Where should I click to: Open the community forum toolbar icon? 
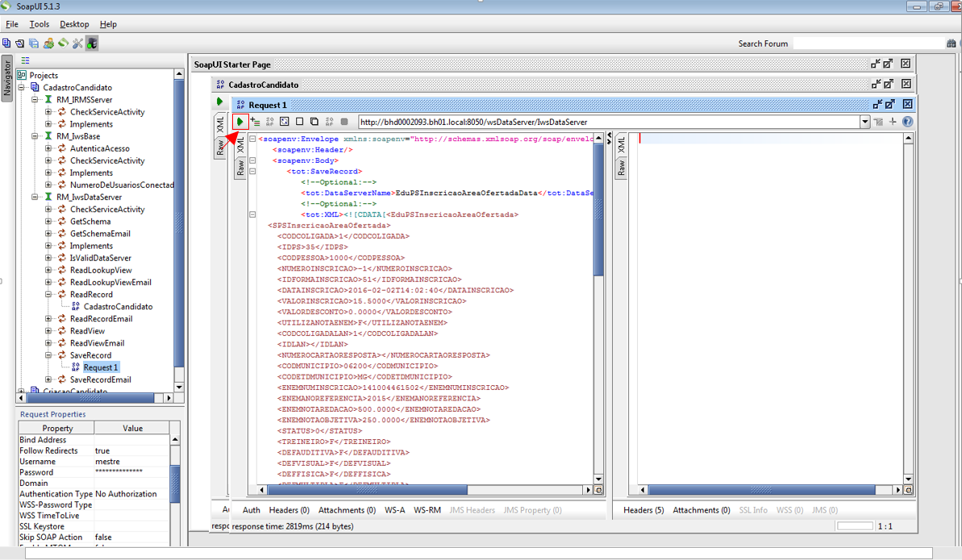[48, 43]
